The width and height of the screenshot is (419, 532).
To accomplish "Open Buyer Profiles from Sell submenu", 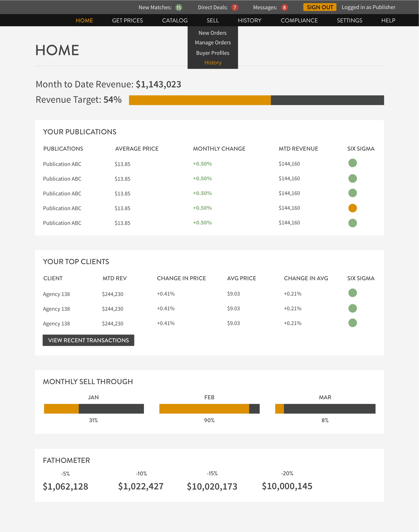I will (213, 53).
